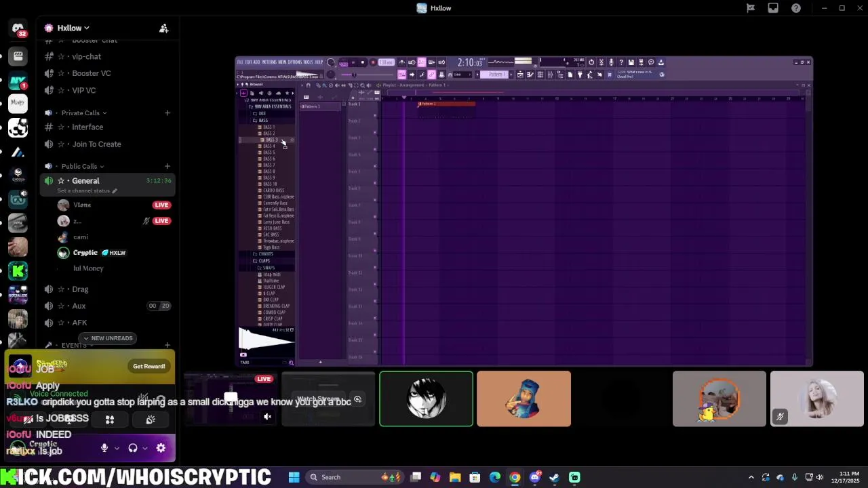Click the FL Studio record button
The height and width of the screenshot is (488, 868).
tap(373, 62)
